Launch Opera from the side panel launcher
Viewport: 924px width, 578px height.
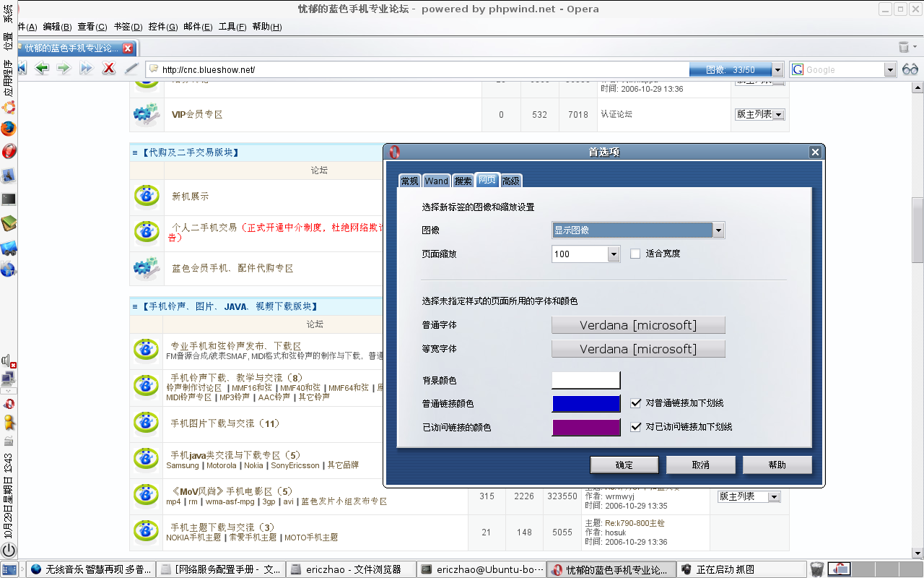click(x=9, y=152)
